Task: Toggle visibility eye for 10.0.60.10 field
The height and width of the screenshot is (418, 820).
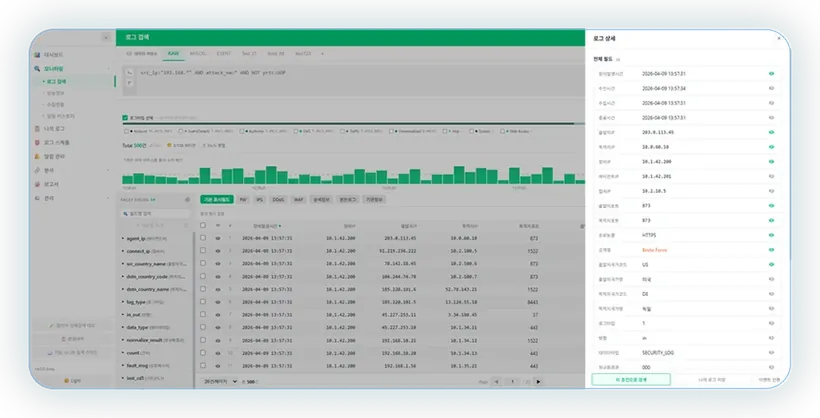Action: click(771, 147)
